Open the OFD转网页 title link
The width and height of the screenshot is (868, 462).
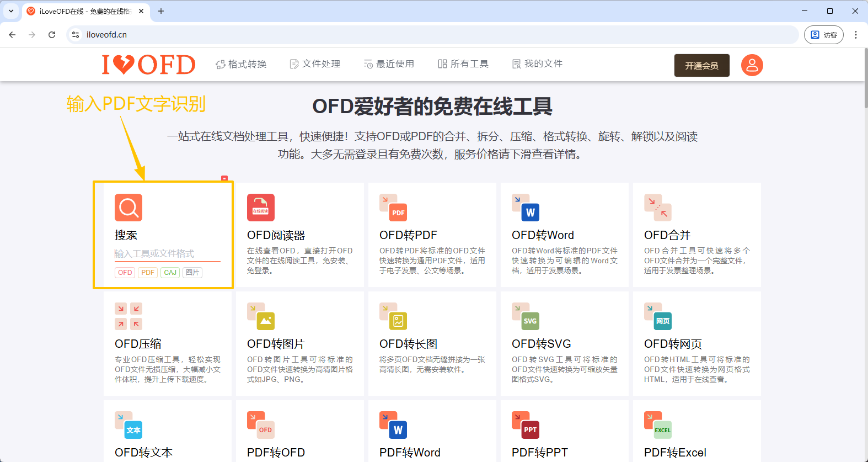(673, 344)
